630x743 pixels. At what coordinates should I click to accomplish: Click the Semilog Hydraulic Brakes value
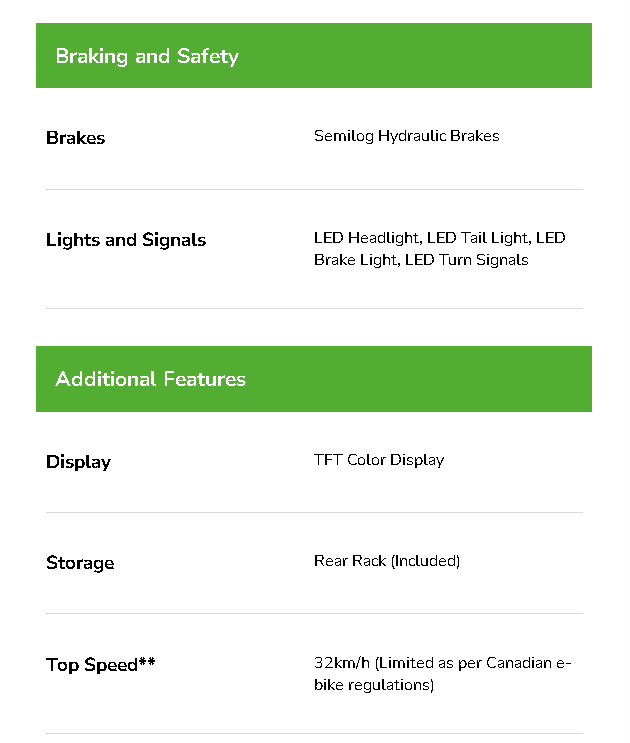point(406,136)
